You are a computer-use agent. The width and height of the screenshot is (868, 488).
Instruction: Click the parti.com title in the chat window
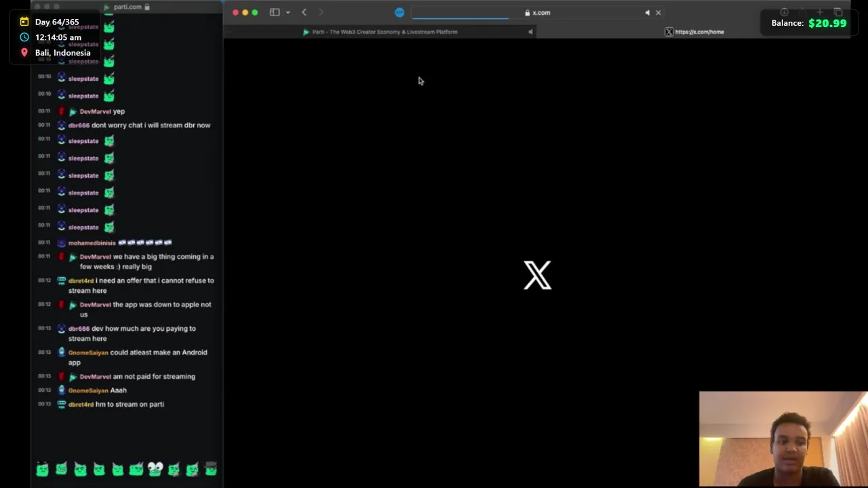pos(127,7)
